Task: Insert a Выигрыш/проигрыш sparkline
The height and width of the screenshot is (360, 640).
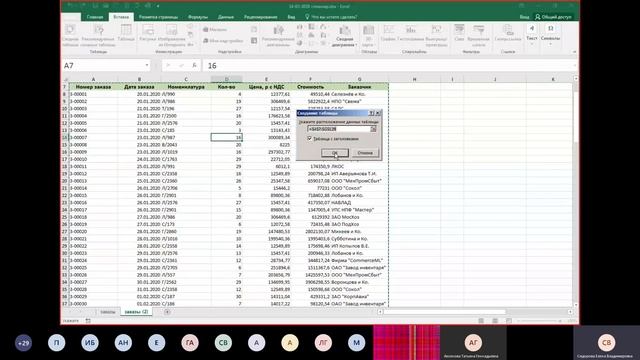Action: tap(436, 36)
